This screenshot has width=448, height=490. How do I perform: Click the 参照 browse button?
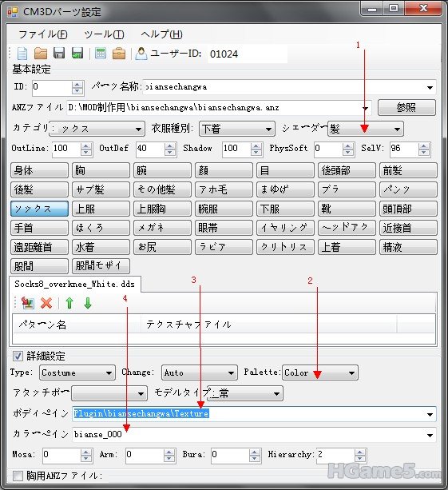pos(406,107)
